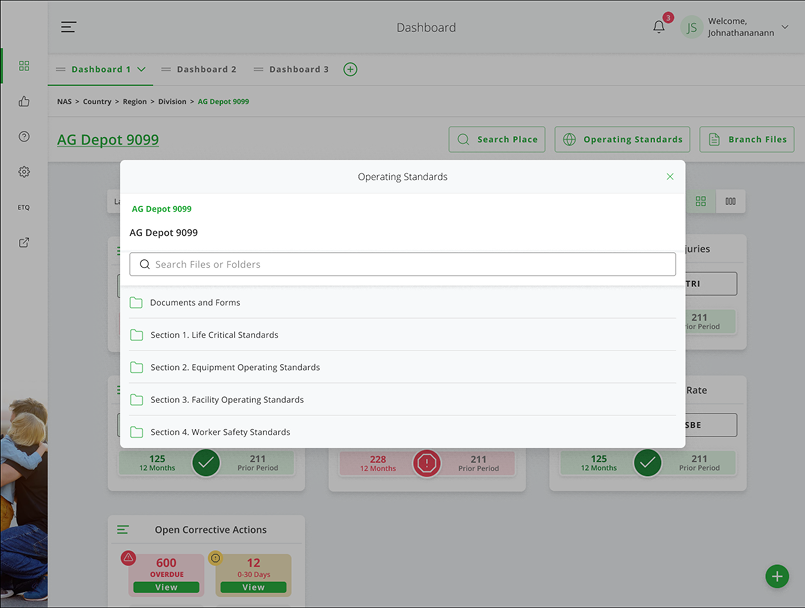
Task: Open the Documents and Forms folder
Action: [x=195, y=303]
